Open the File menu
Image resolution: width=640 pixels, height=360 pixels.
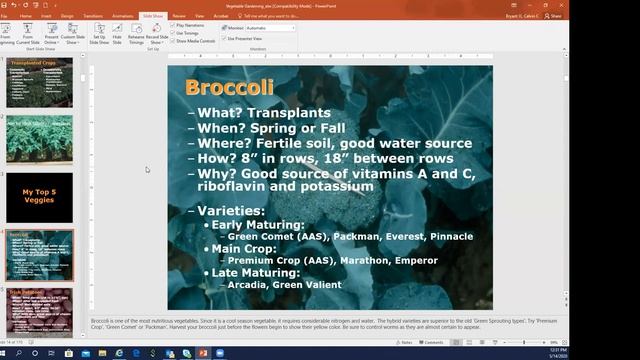click(x=4, y=16)
